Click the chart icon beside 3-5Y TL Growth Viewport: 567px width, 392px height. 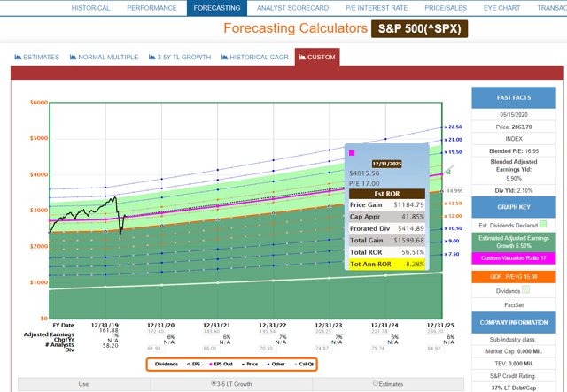pos(152,57)
